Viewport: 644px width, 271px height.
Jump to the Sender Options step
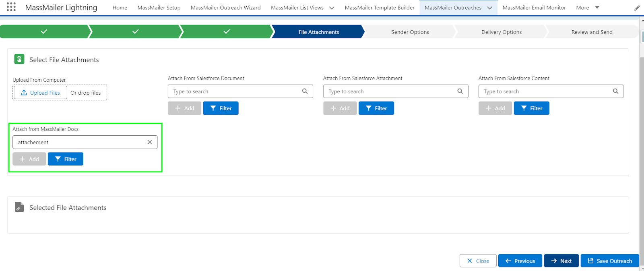pos(410,32)
